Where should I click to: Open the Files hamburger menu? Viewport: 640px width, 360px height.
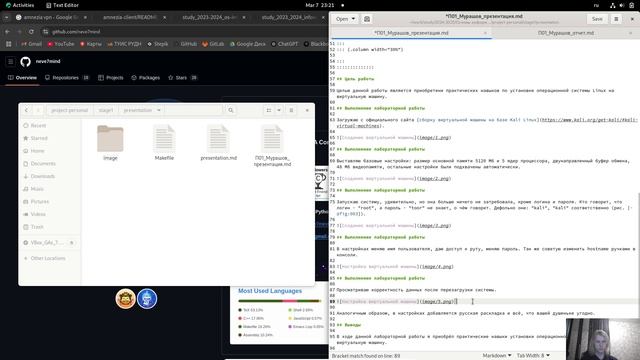pos(291,110)
